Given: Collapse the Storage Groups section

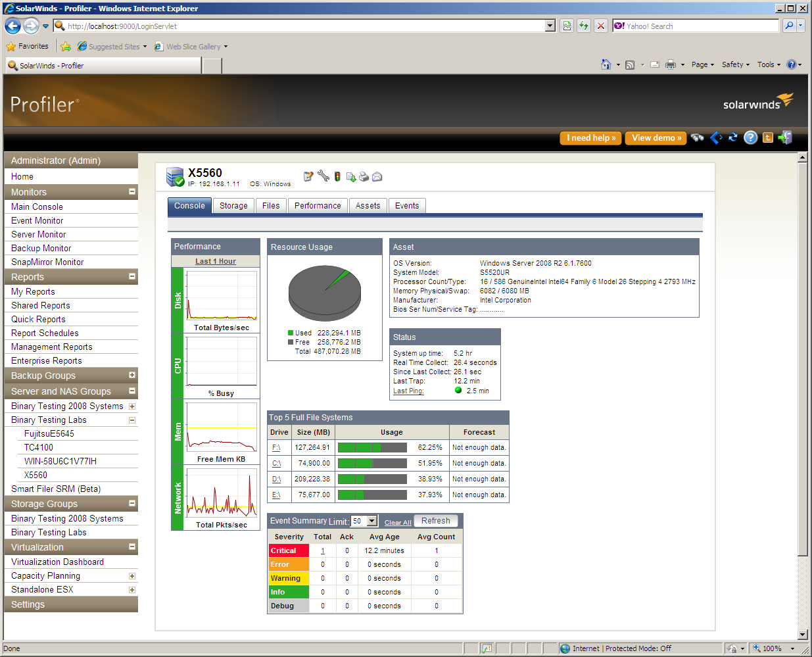Looking at the screenshot, I should 132,503.
